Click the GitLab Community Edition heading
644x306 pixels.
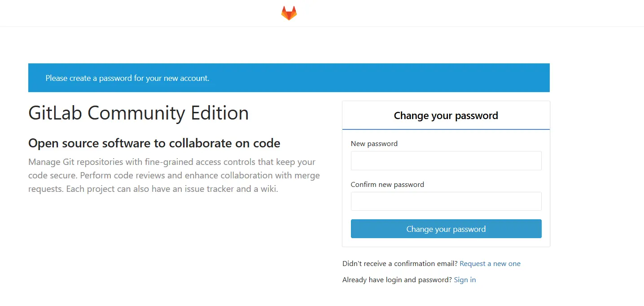[138, 113]
